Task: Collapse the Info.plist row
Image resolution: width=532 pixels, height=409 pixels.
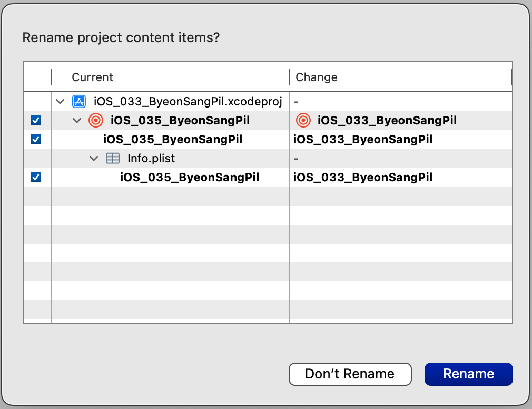Action: (x=94, y=159)
